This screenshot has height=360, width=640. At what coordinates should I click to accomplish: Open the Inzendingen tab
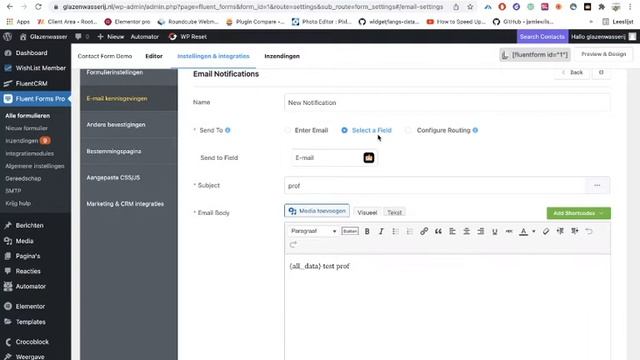(282, 56)
